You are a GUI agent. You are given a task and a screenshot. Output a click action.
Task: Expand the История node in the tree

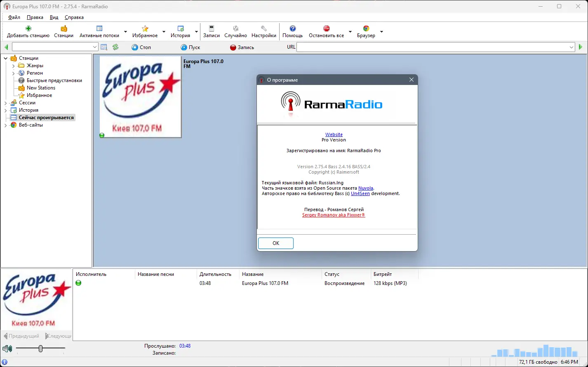click(6, 110)
